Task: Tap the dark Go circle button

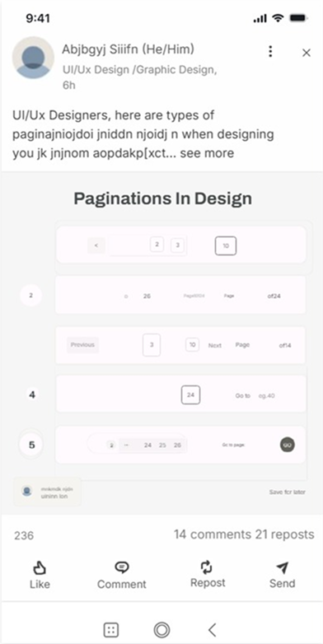Action: click(288, 446)
